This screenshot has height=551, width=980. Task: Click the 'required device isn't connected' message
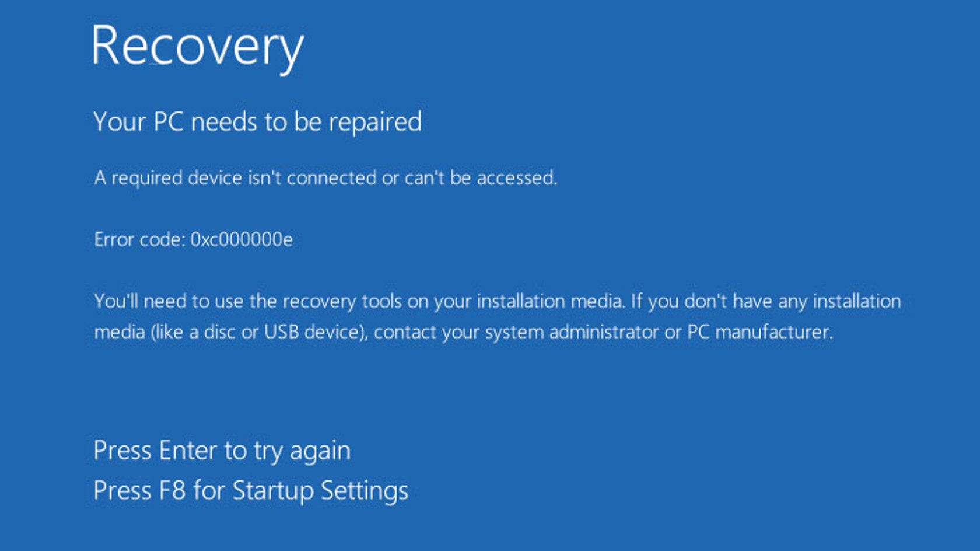325,178
